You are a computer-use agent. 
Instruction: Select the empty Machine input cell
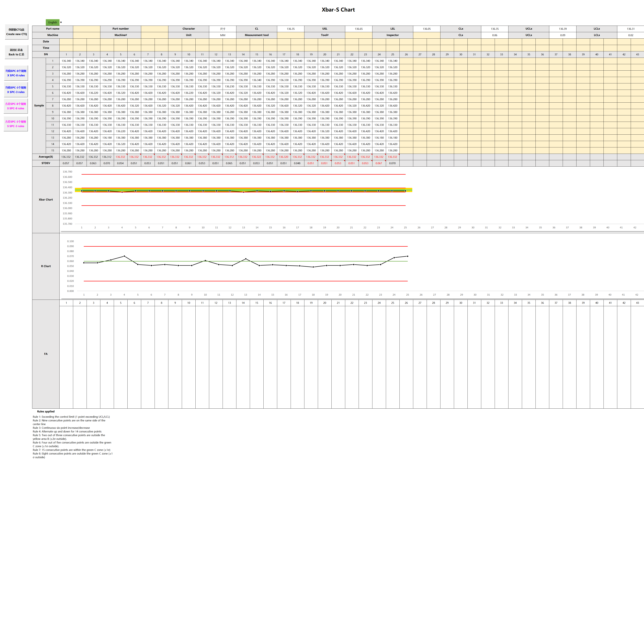coord(87,35)
